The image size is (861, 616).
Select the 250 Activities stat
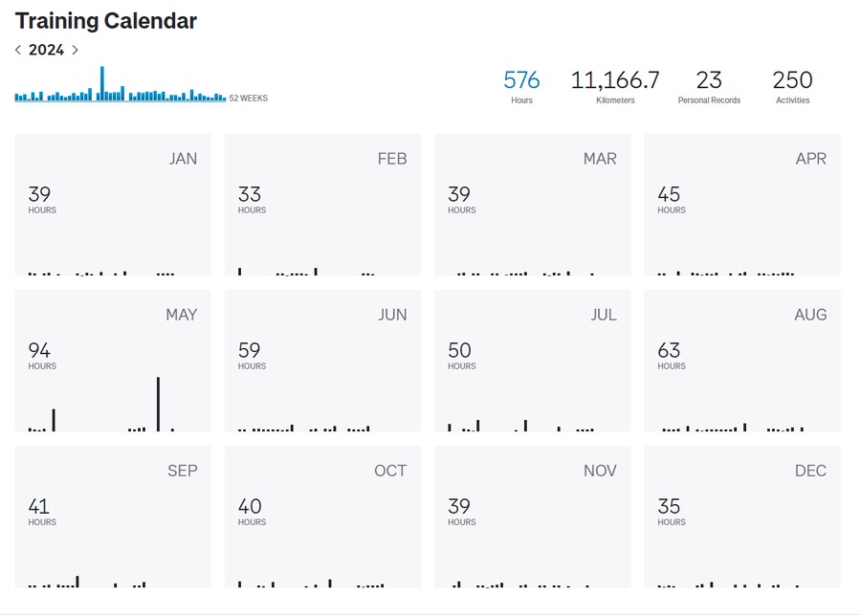click(792, 85)
